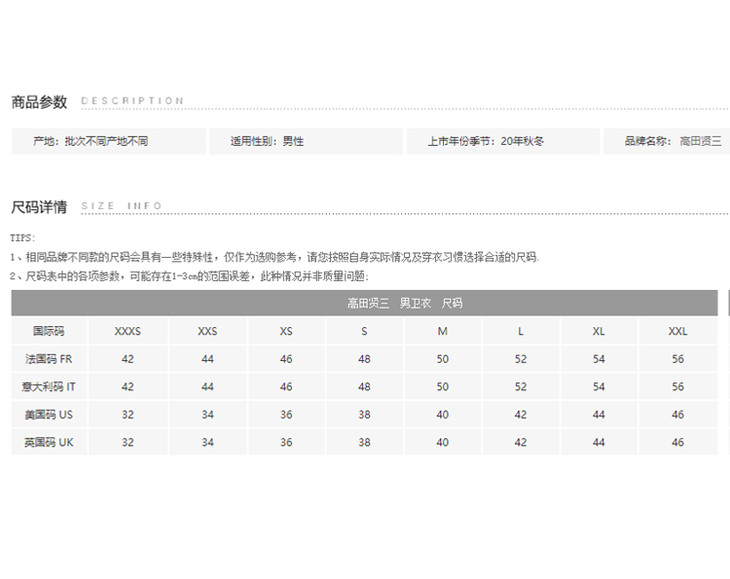Click FR value 46 under XS

[x=286, y=359]
